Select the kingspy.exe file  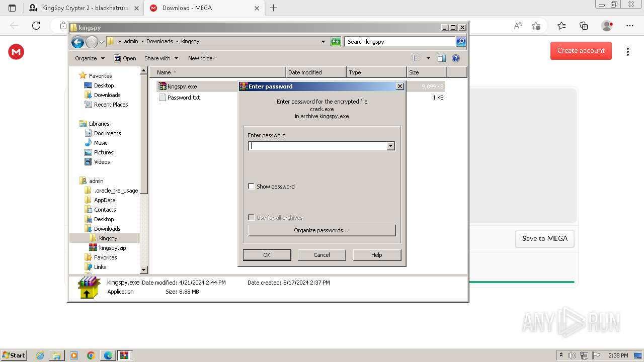(182, 86)
